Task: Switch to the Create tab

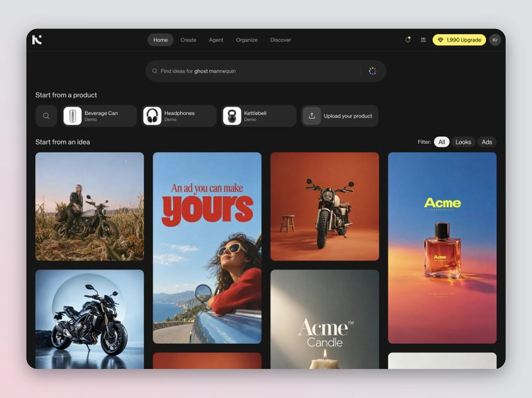Action: (x=188, y=40)
